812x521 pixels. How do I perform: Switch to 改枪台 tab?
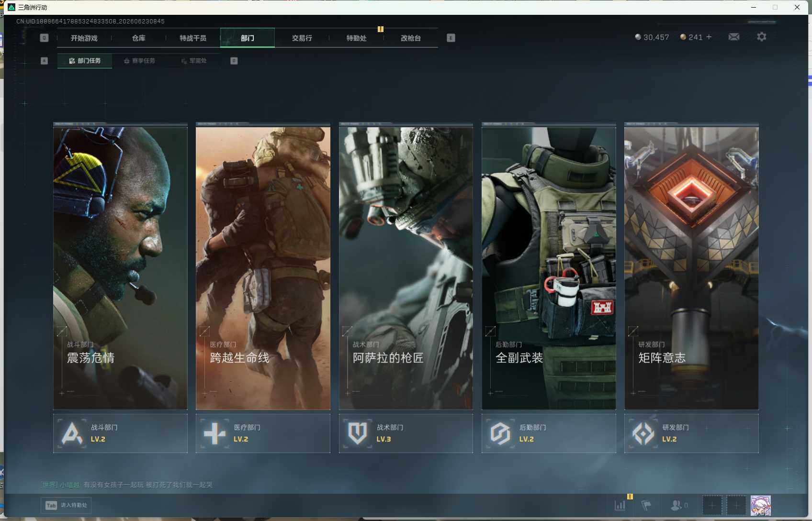[x=411, y=38]
